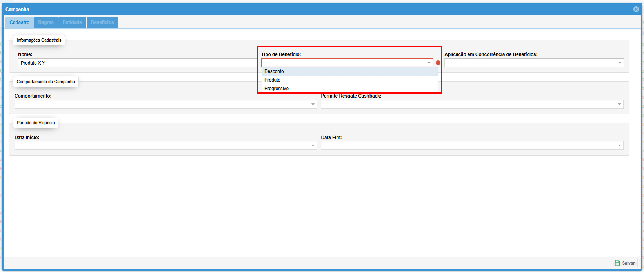The height and width of the screenshot is (272, 644).
Task: Click inside the Tipo de Benefício field
Action: click(x=344, y=63)
